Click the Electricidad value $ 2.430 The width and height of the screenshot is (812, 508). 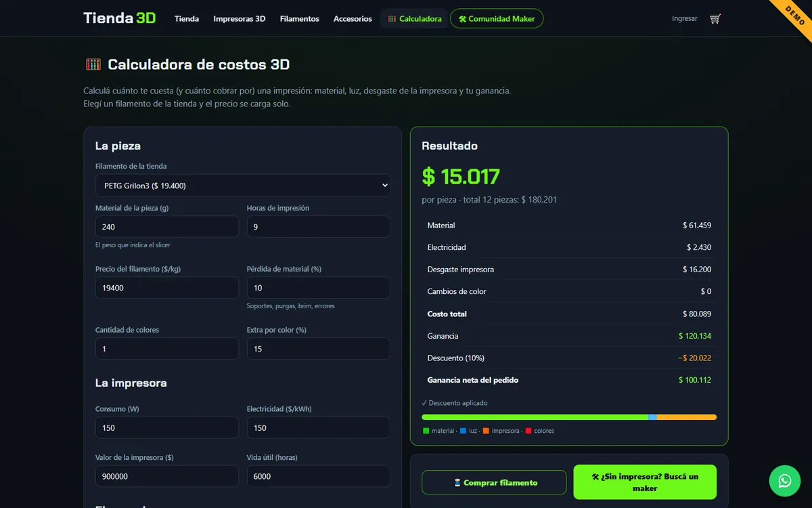point(699,248)
